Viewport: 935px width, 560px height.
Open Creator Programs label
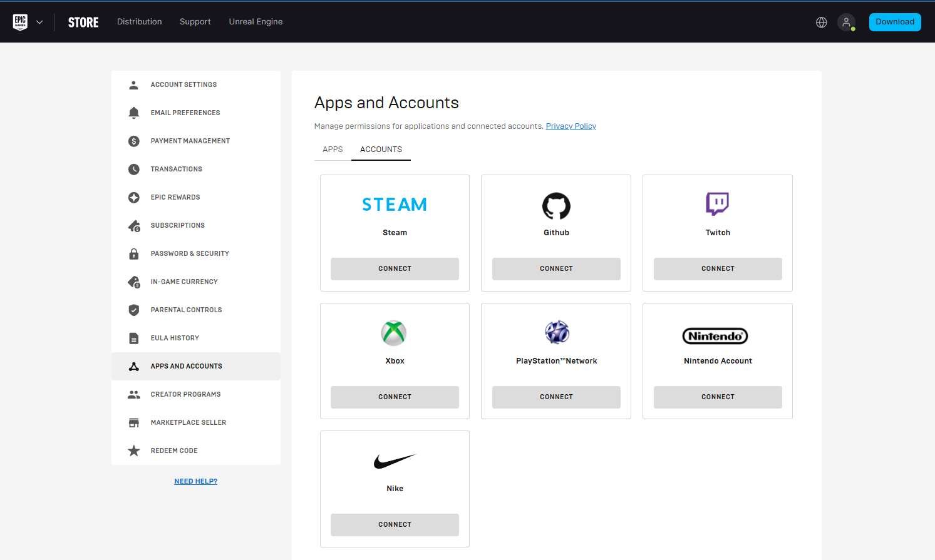coord(186,394)
